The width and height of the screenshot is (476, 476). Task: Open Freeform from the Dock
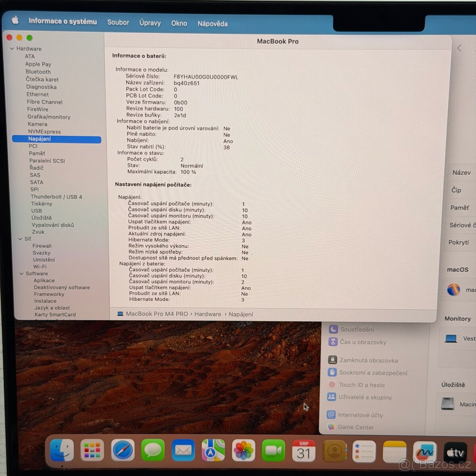coord(424,452)
